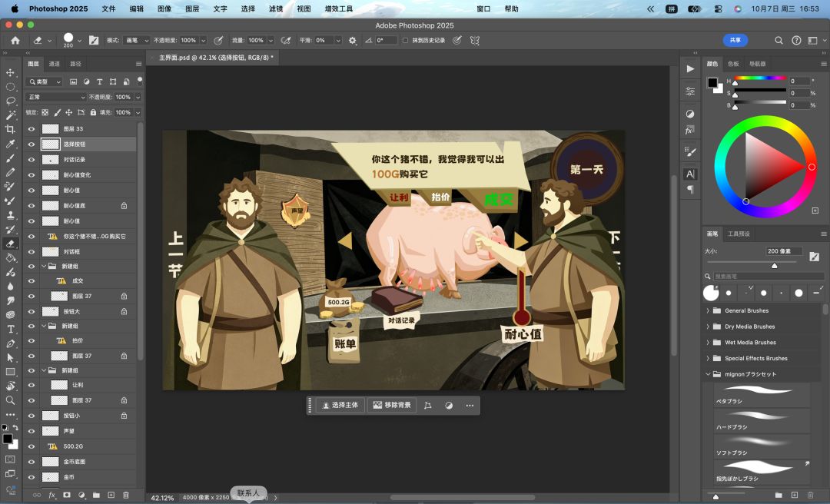
Task: Select the Horizontal Type tool
Action: tap(10, 329)
